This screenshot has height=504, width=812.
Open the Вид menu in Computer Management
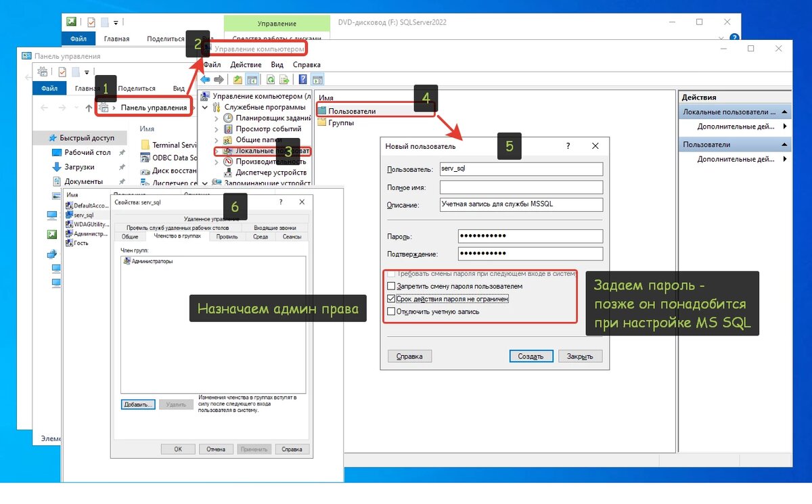coord(277,64)
